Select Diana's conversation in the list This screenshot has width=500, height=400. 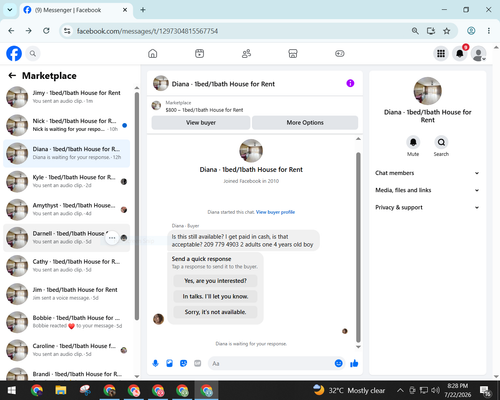(x=67, y=153)
